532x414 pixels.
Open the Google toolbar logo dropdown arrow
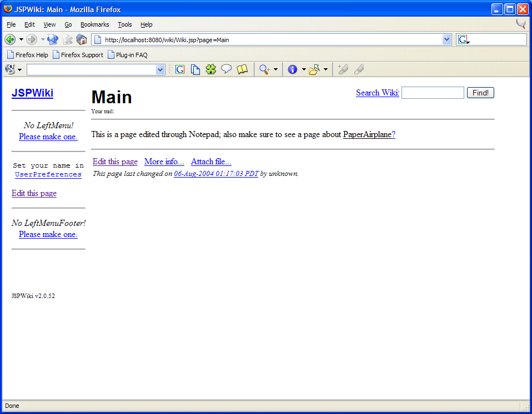point(19,70)
